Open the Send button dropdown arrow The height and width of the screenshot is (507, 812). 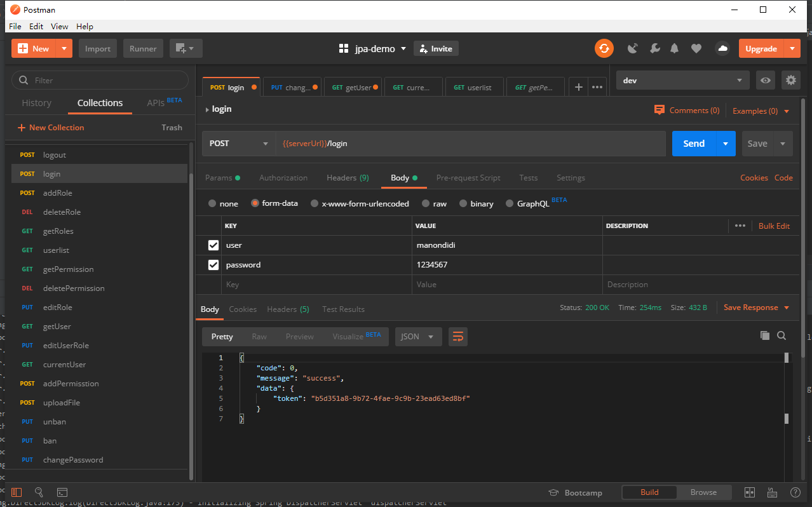click(726, 144)
